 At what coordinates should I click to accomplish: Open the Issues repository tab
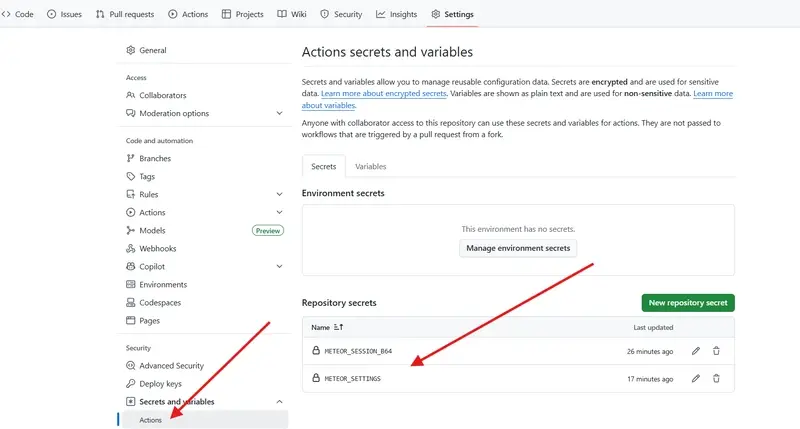click(x=64, y=14)
